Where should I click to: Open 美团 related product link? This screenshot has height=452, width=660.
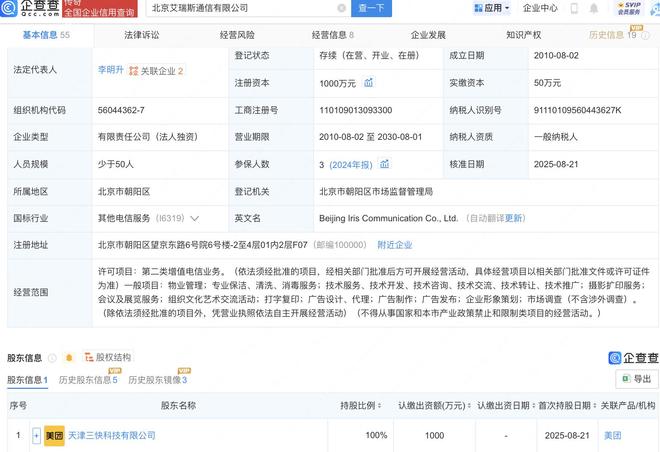(613, 436)
